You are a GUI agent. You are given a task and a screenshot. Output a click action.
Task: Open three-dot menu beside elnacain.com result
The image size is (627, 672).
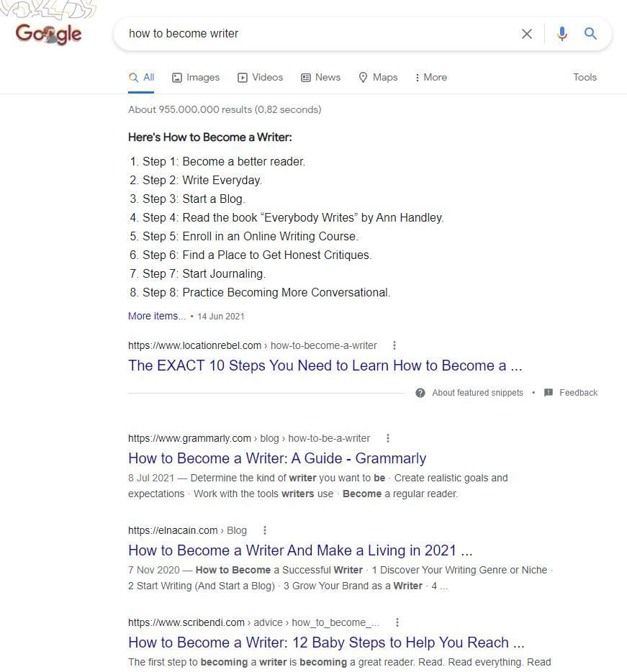point(265,530)
